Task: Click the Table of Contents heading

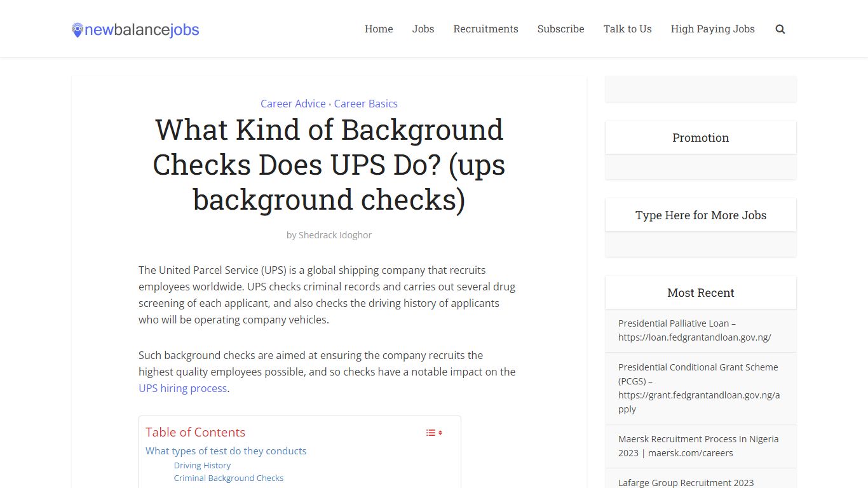Action: (x=195, y=433)
